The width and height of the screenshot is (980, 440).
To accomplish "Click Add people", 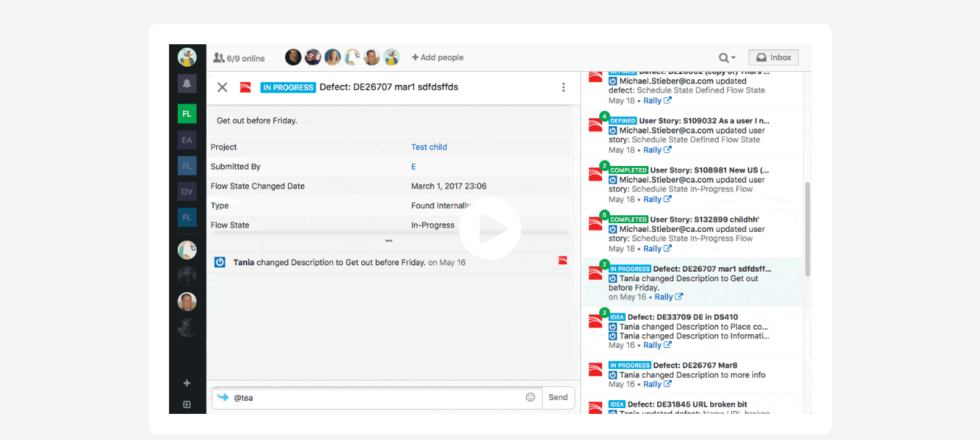I will (437, 57).
